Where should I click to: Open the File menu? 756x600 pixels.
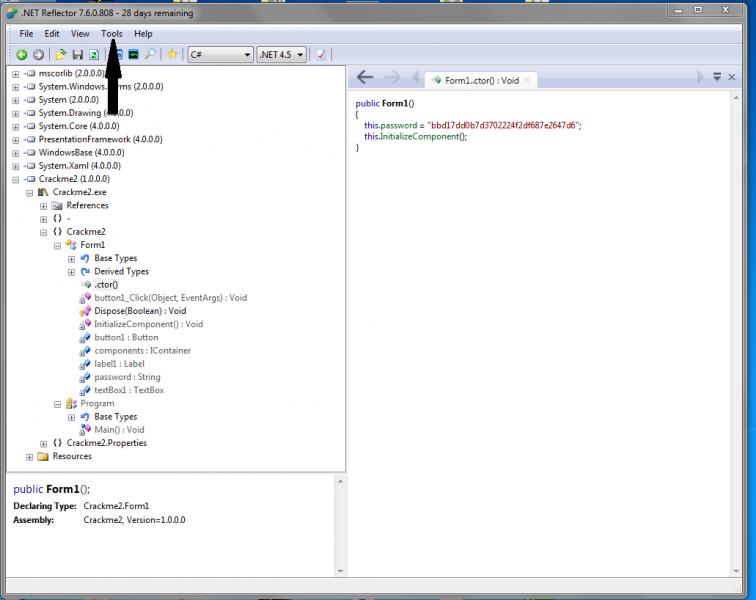coord(26,34)
